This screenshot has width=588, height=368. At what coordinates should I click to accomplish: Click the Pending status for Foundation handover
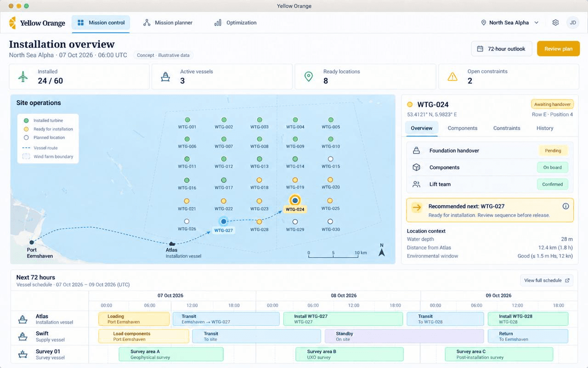[x=553, y=151]
